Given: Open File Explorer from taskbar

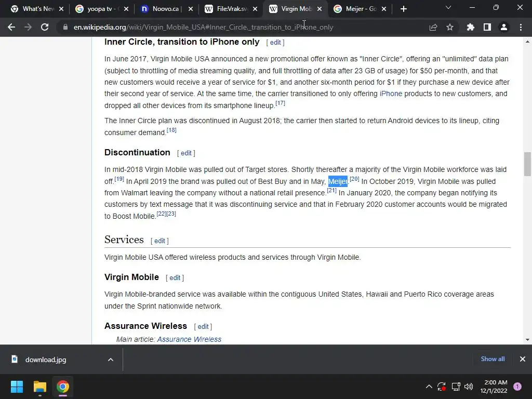Looking at the screenshot, I should tap(39, 387).
